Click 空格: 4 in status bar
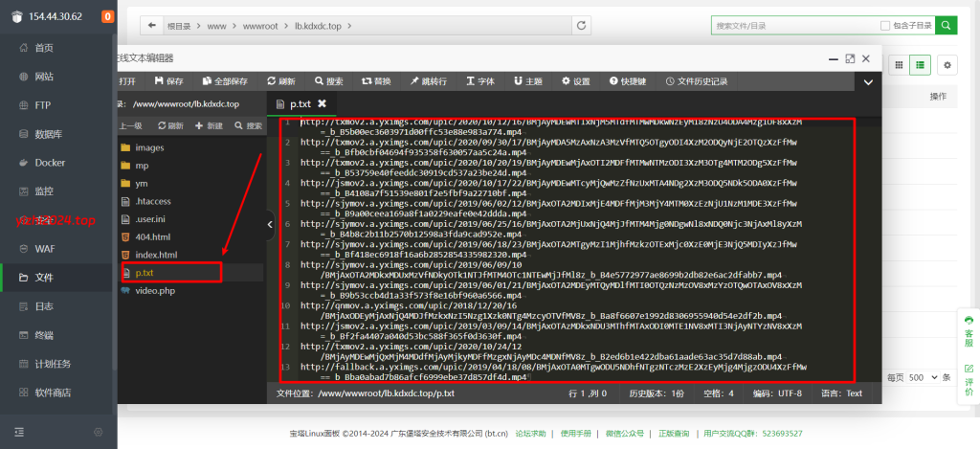Image resolution: width=980 pixels, height=449 pixels. (x=718, y=393)
